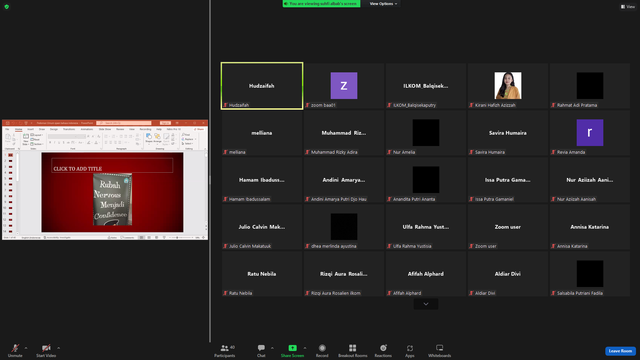The width and height of the screenshot is (640, 360).
Task: Click the 'Ratu Nebila' participant tile
Action: 262,273
